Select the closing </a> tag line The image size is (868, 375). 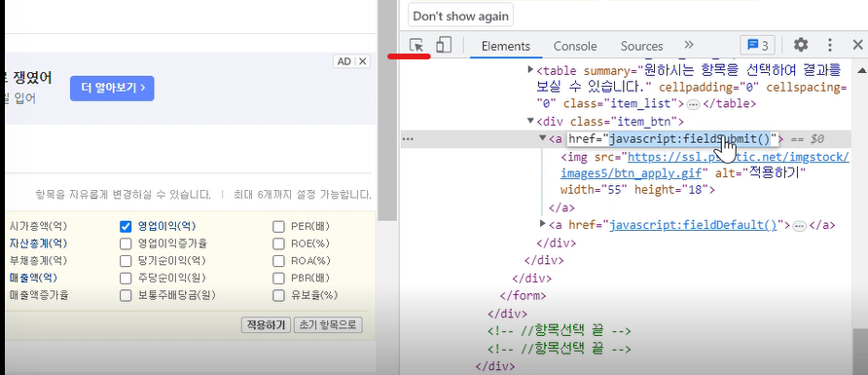click(561, 208)
